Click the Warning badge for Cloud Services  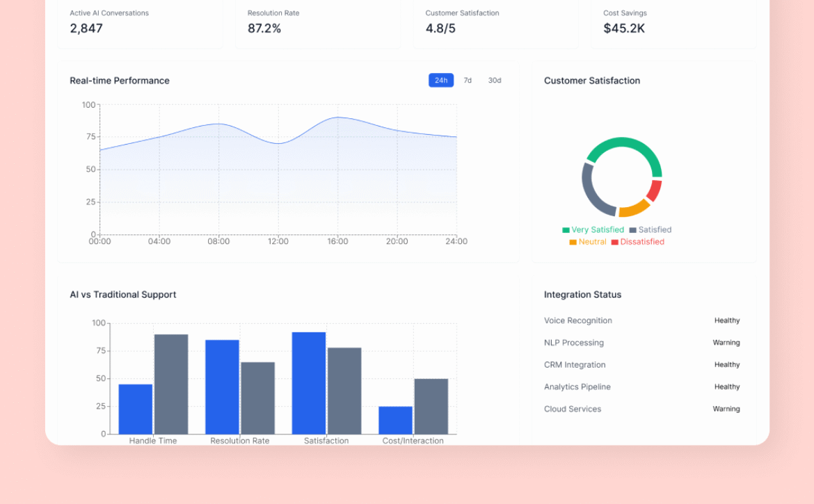[x=726, y=409]
